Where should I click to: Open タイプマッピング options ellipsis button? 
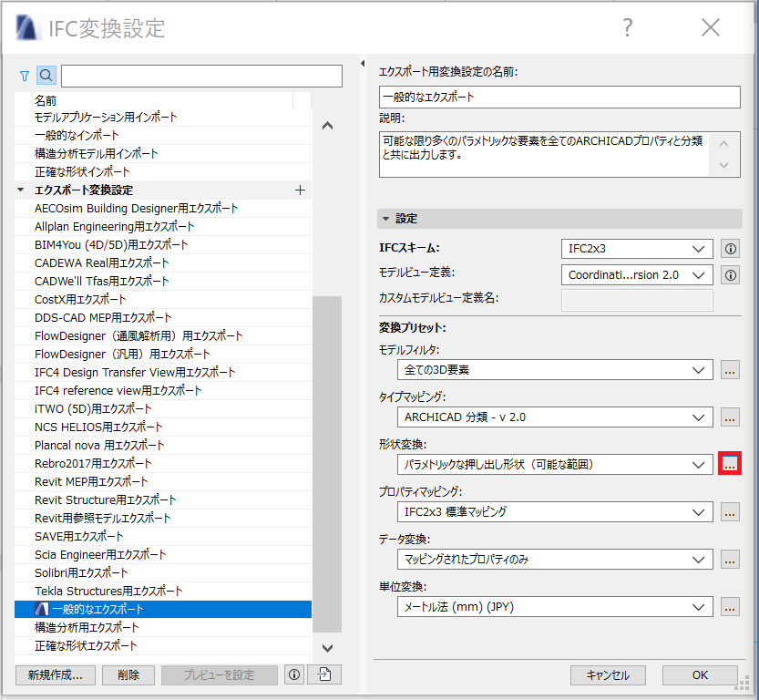tap(730, 417)
